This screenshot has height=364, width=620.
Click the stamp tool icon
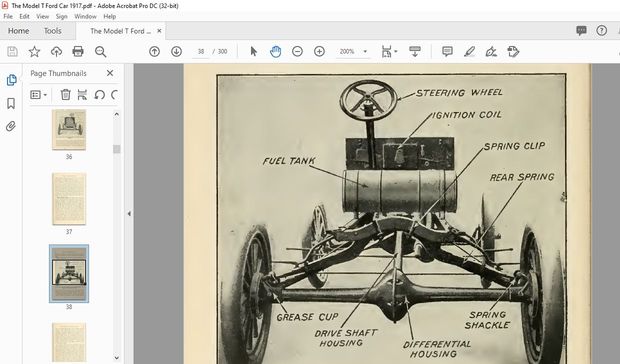[x=513, y=51]
